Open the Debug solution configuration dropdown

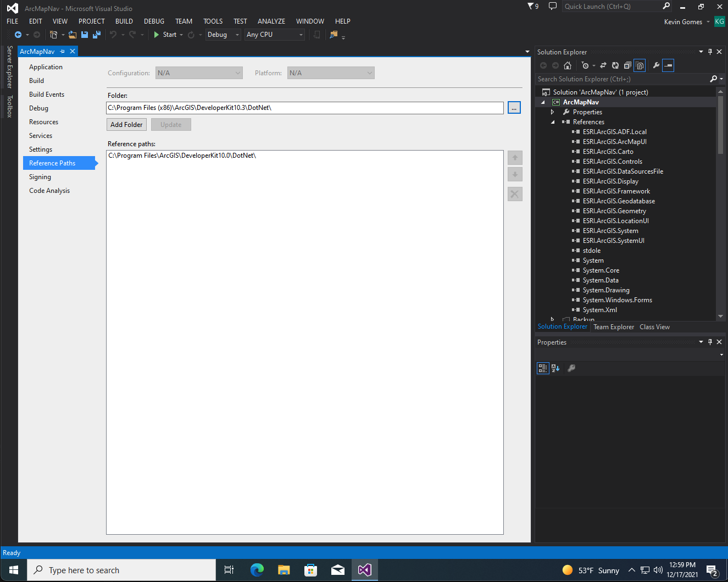pos(223,35)
